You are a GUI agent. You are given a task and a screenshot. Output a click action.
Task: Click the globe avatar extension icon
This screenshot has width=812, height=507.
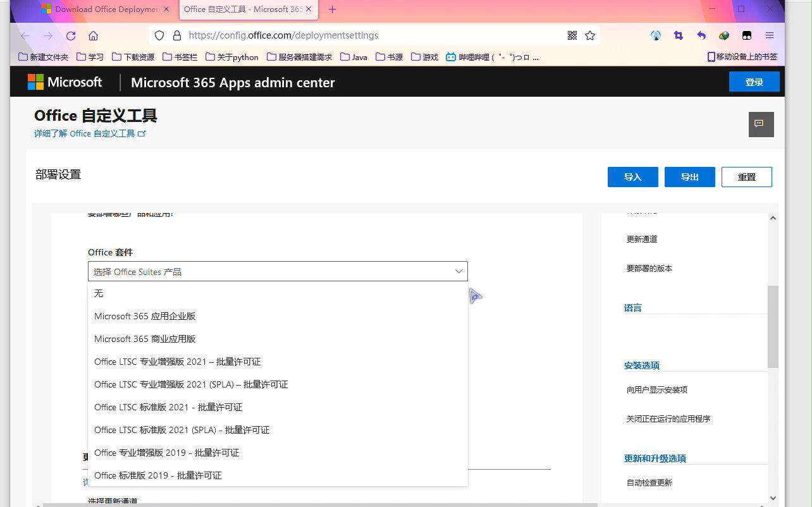coord(656,35)
